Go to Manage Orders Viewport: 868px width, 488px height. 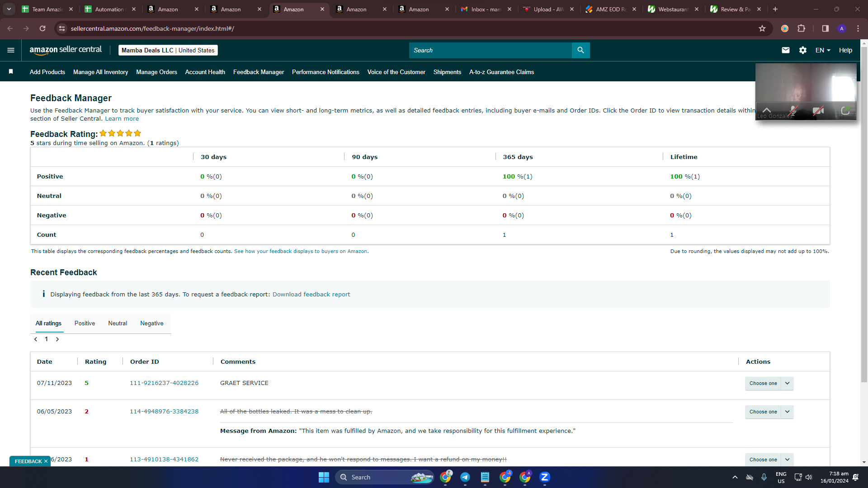coord(156,72)
